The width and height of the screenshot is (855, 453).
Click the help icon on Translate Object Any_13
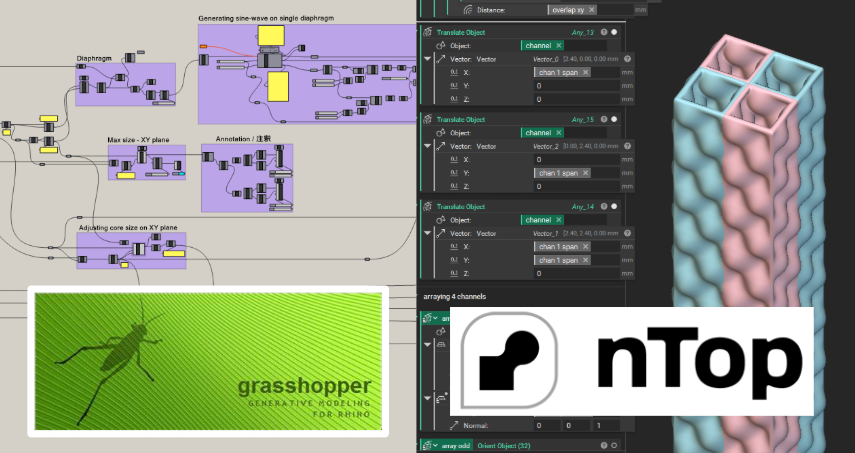(604, 33)
